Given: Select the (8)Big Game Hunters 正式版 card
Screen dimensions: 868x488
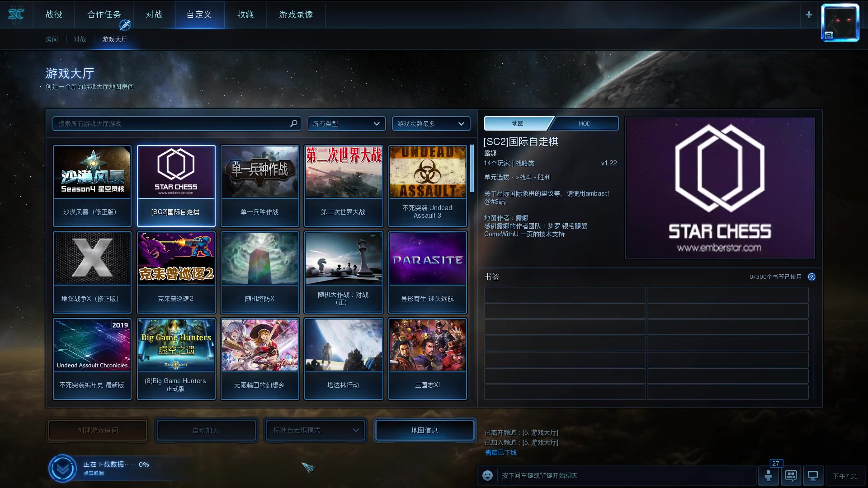Looking at the screenshot, I should (x=176, y=359).
